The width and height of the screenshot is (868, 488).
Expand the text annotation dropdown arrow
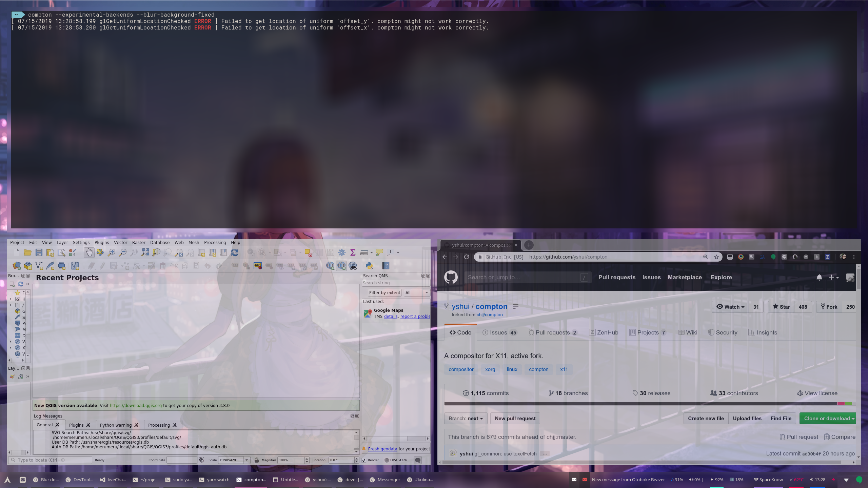398,252
